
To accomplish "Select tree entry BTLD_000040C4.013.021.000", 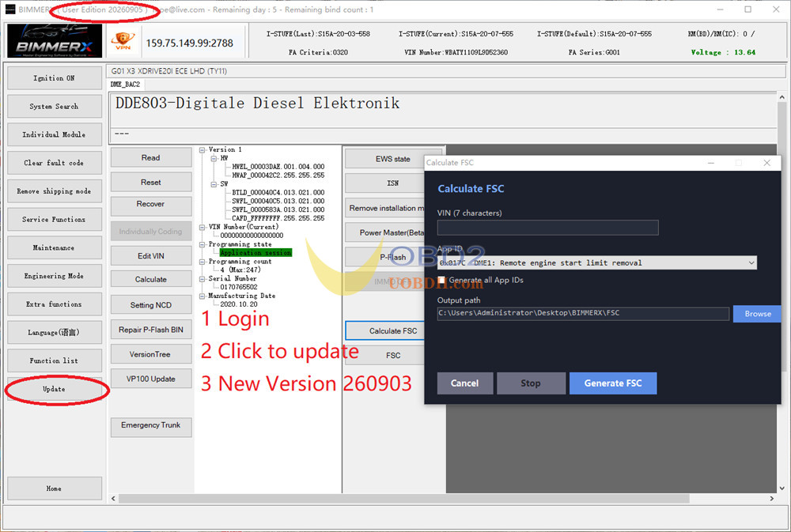I will click(278, 193).
